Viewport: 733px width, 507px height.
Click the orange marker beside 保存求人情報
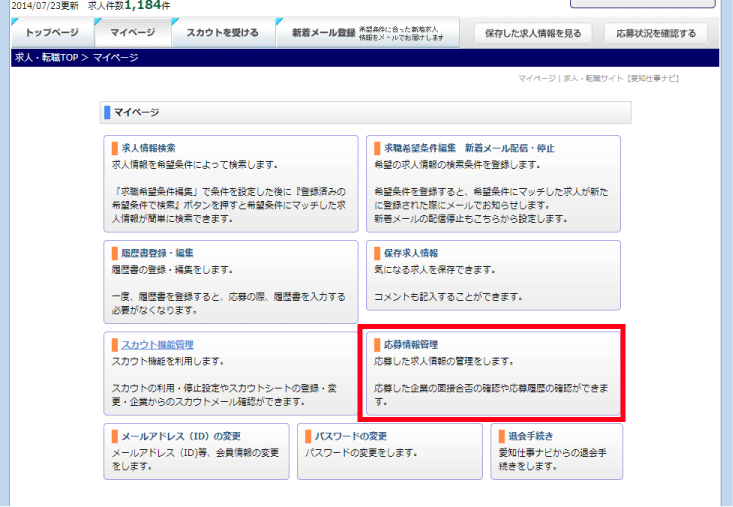click(x=377, y=253)
